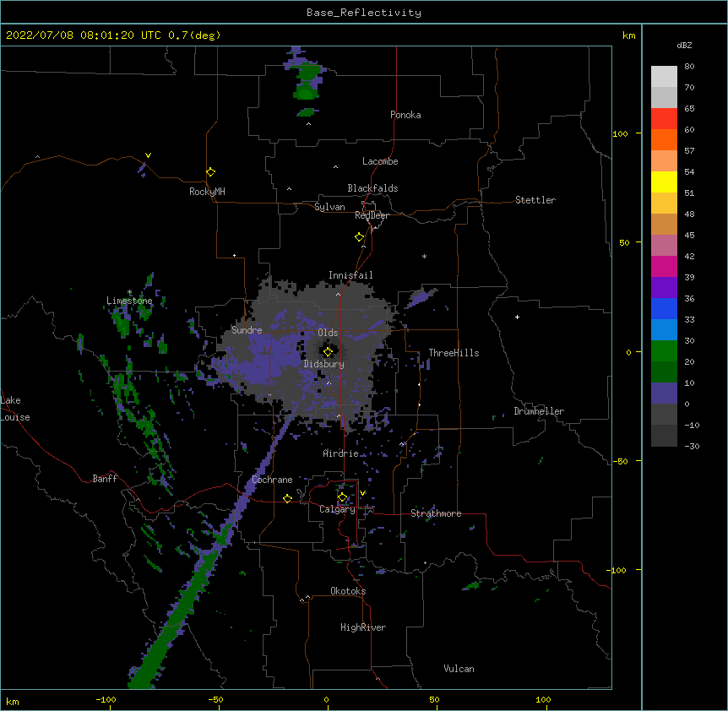Viewport: 728px width, 711px height.
Task: Click the Airdrie city label
Action: (x=341, y=453)
